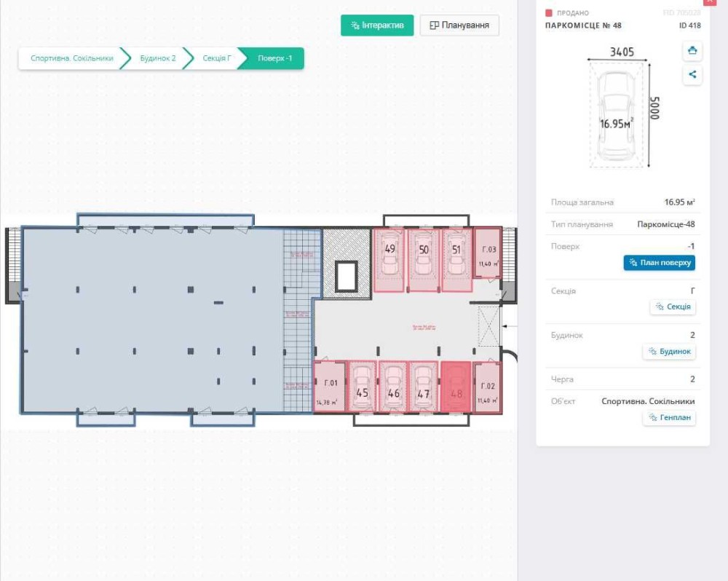This screenshot has height=581, width=728.
Task: Go to Секція button in details
Action: click(673, 307)
